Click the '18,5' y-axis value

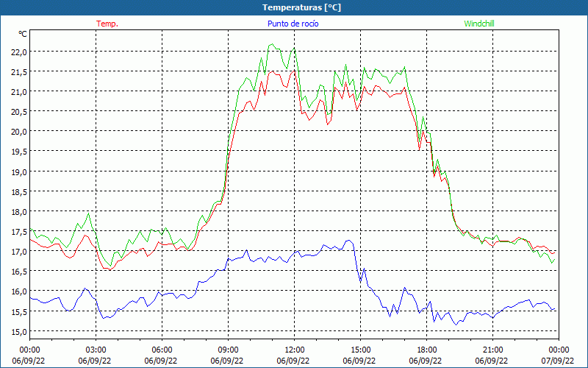pyautogui.click(x=19, y=191)
